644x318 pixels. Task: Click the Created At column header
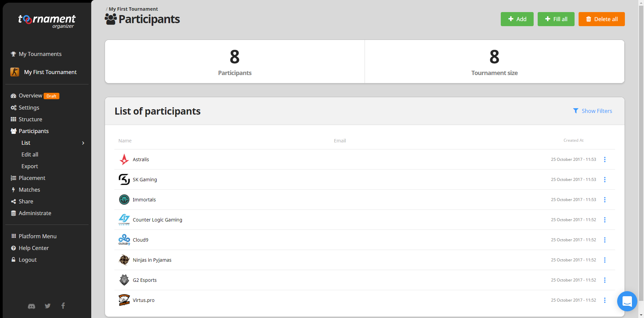[574, 140]
